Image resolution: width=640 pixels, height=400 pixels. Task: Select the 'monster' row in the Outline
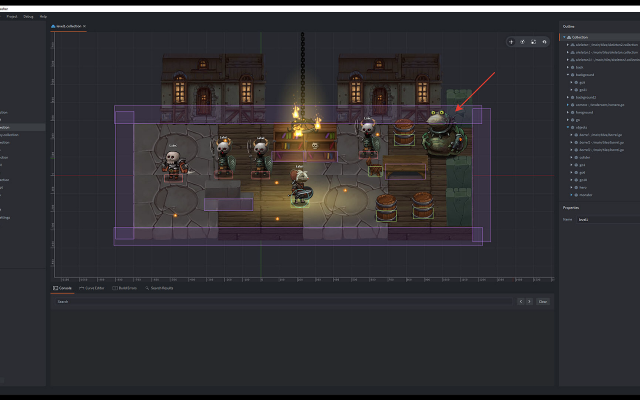(600, 195)
